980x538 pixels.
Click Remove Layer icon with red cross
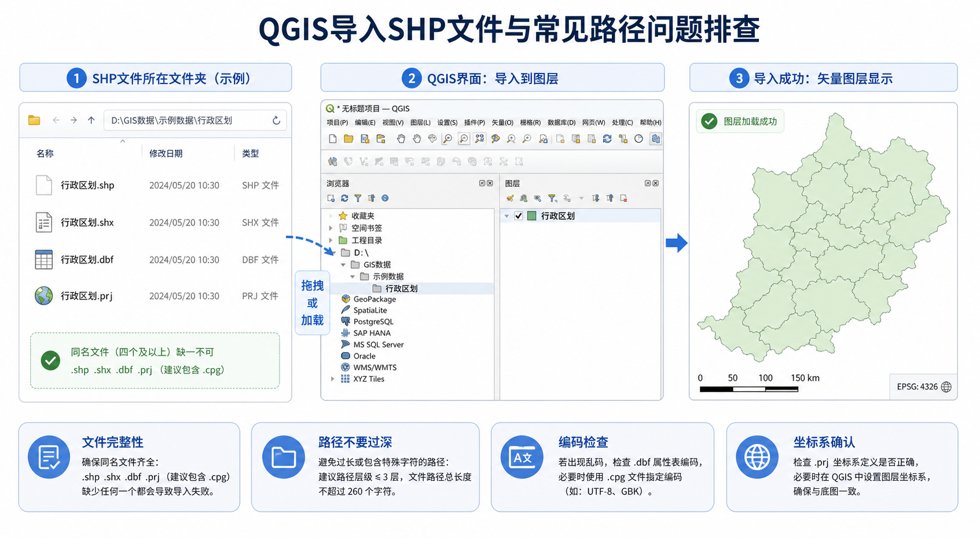point(623,198)
